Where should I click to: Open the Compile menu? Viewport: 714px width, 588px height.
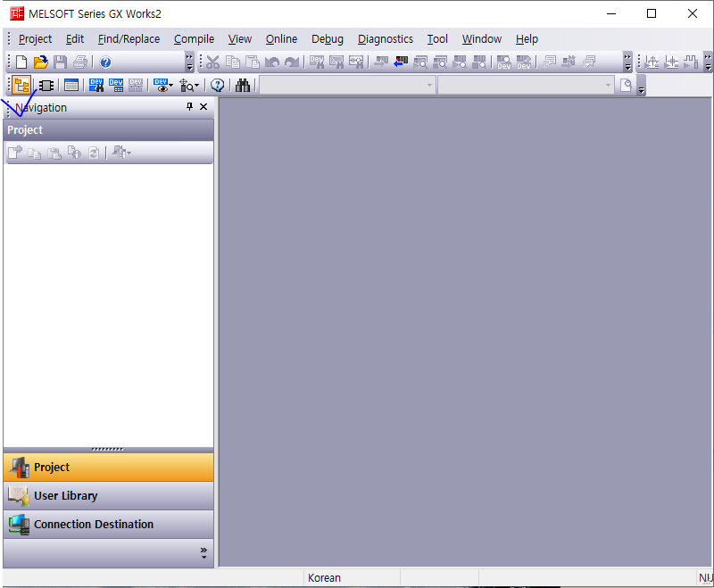click(x=194, y=39)
